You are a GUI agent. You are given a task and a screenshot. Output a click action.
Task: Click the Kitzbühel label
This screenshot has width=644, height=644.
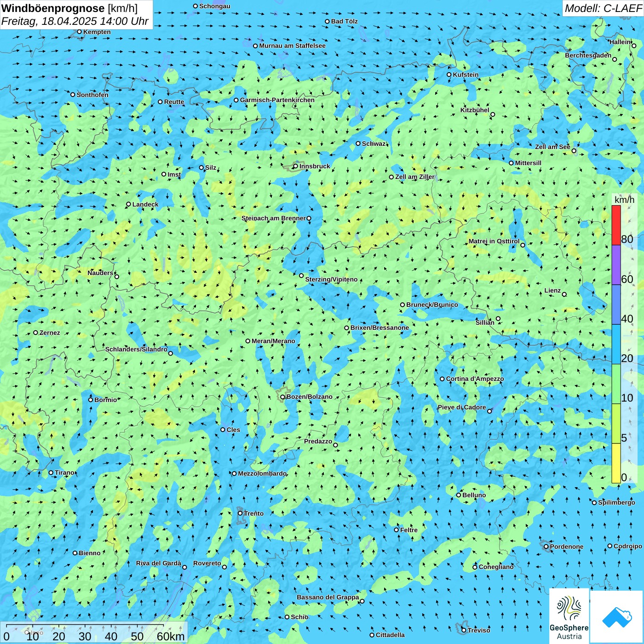point(475,110)
